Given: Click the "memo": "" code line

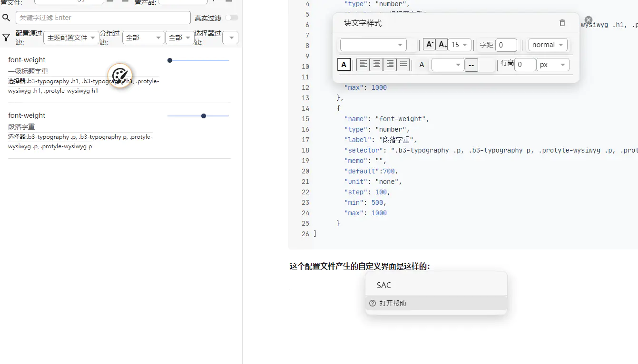Looking at the screenshot, I should pos(365,161).
